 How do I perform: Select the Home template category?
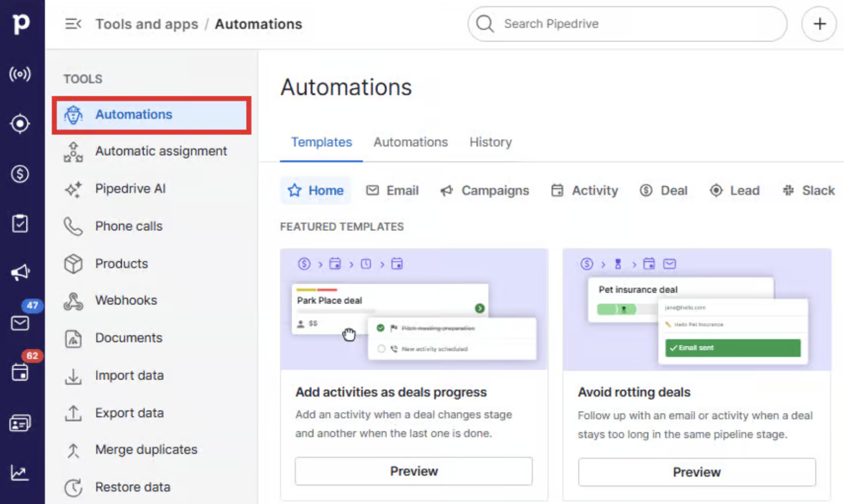click(x=316, y=191)
